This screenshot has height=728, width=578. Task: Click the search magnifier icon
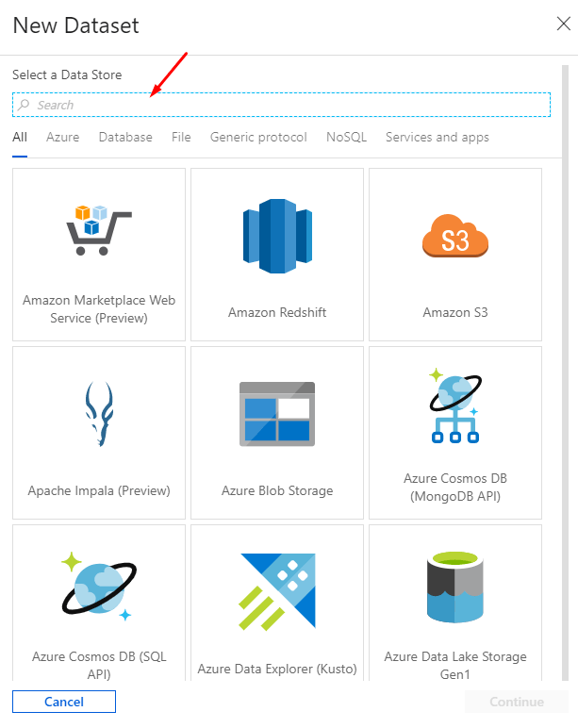tap(24, 105)
